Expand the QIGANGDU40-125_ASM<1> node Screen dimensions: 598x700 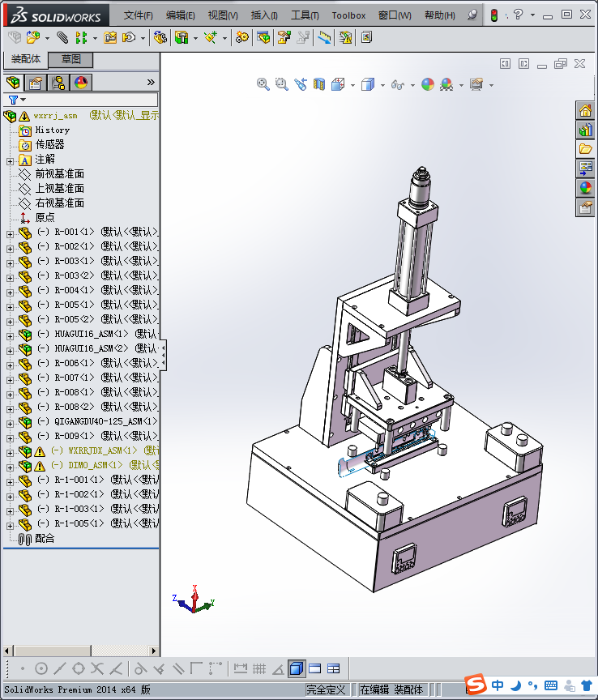10,424
